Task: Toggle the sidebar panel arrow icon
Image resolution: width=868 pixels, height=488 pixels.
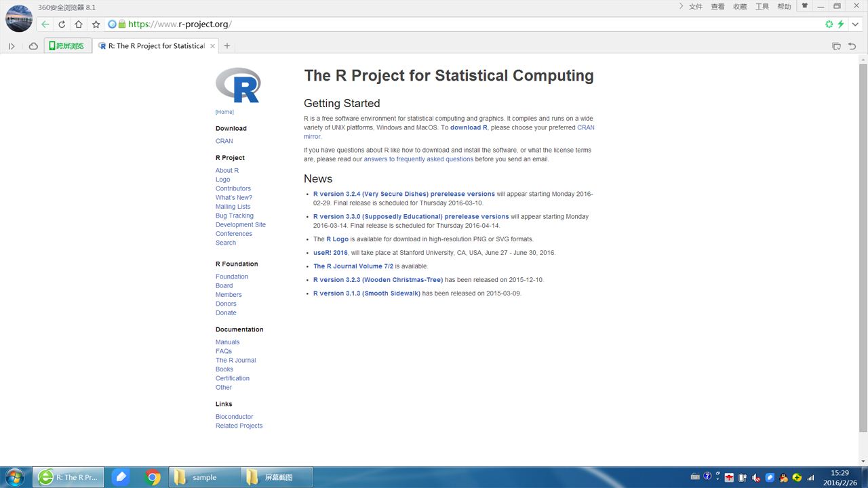Action: point(12,46)
